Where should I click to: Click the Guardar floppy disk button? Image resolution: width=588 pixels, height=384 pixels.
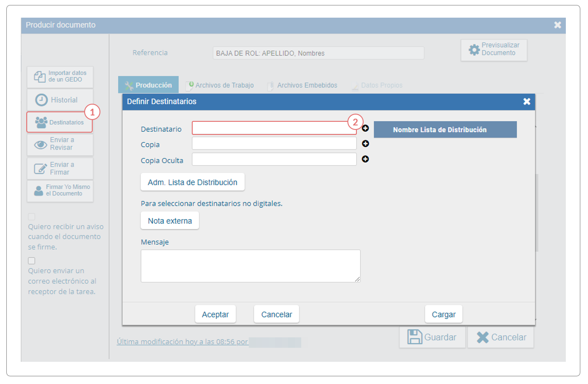[432, 337]
